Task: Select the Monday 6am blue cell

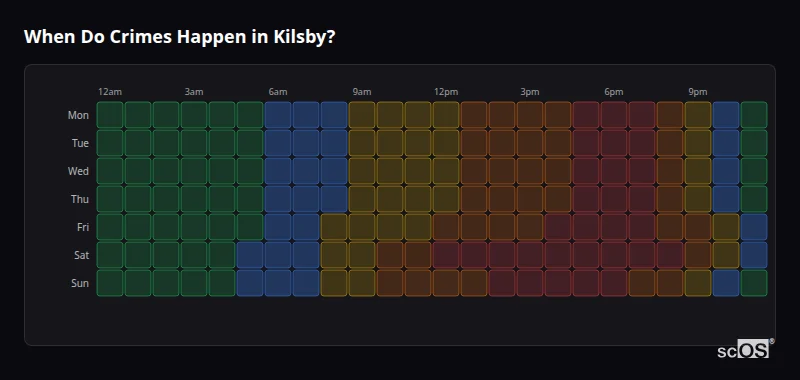Action: [x=278, y=115]
